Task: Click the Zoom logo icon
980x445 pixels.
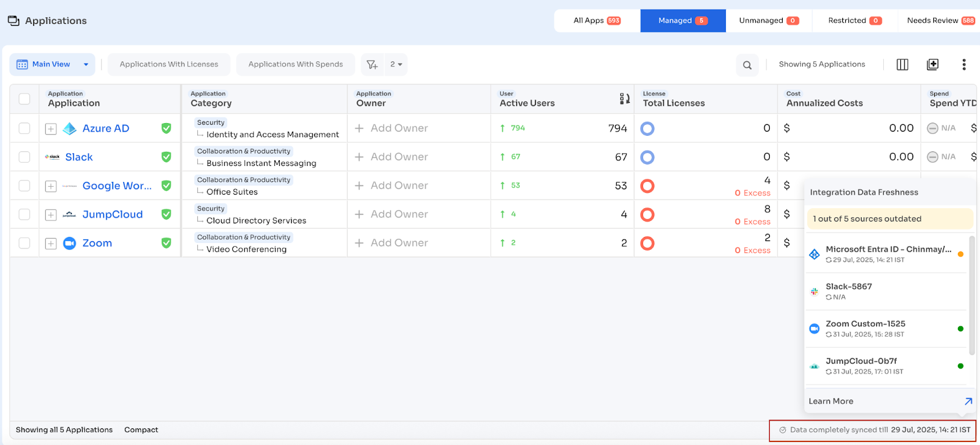Action: [70, 243]
